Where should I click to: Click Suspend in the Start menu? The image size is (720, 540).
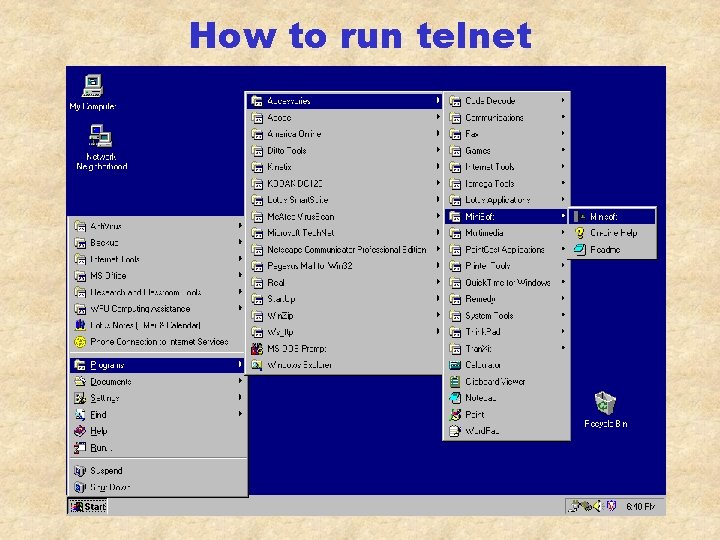coord(158,471)
